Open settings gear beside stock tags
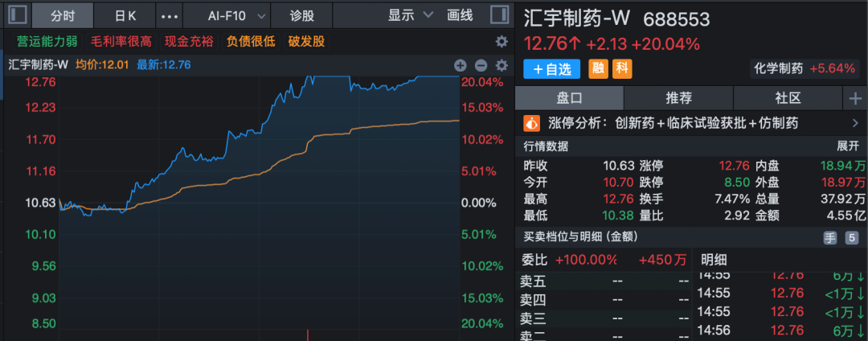Image resolution: width=868 pixels, height=341 pixels. (501, 42)
